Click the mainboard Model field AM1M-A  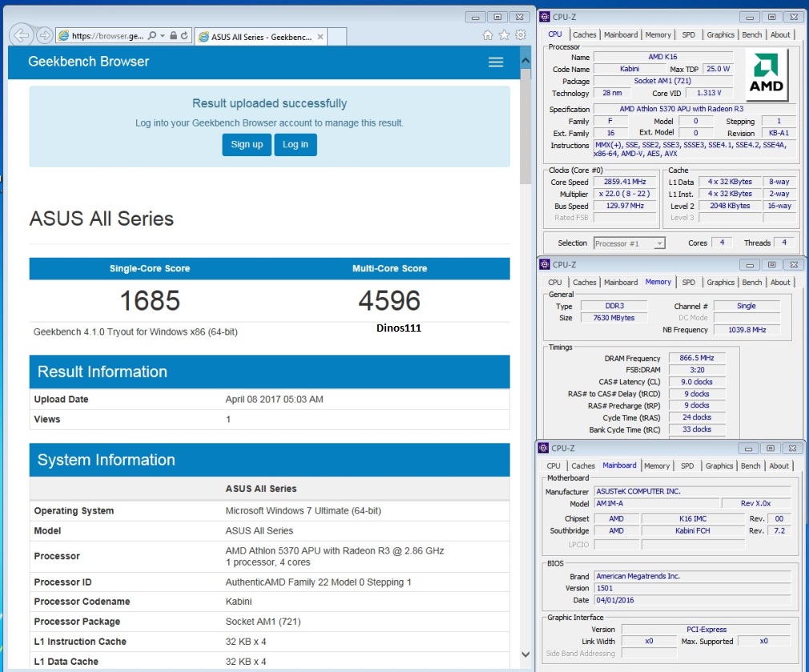coord(657,503)
